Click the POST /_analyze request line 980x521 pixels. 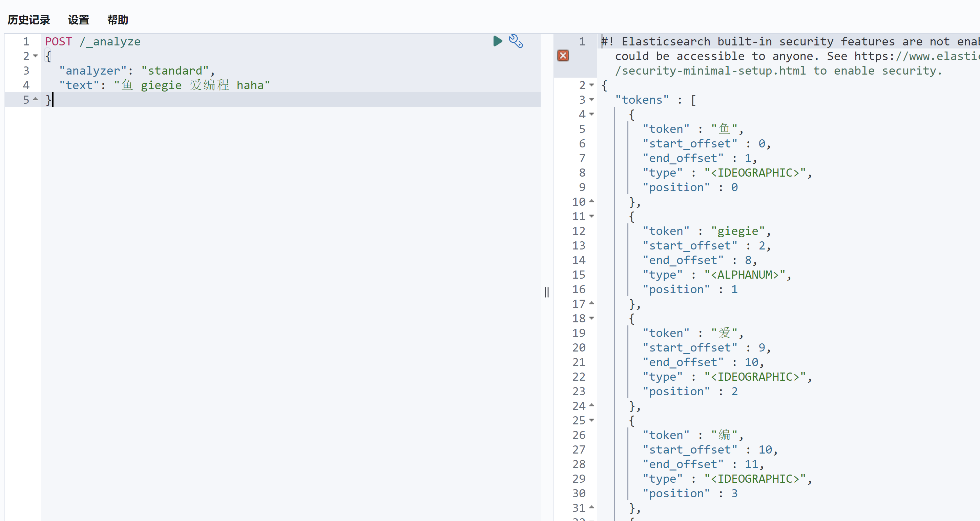click(x=93, y=41)
